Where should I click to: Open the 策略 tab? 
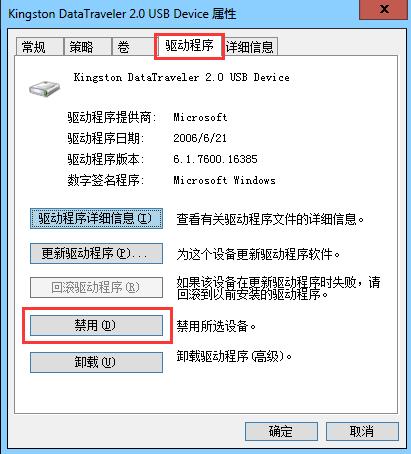coord(87,47)
